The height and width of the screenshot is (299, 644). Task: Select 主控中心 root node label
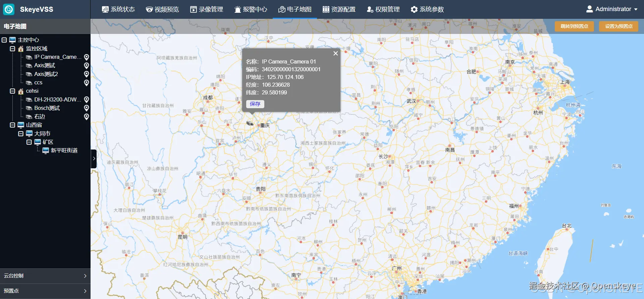[28, 40]
